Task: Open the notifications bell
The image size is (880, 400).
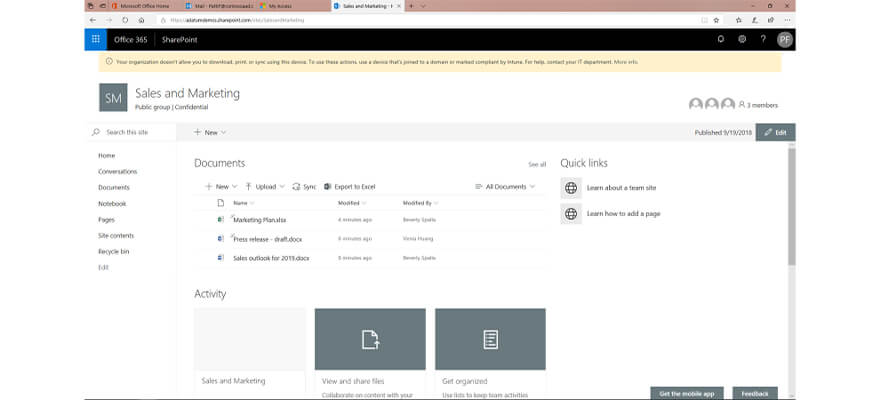Action: point(721,39)
